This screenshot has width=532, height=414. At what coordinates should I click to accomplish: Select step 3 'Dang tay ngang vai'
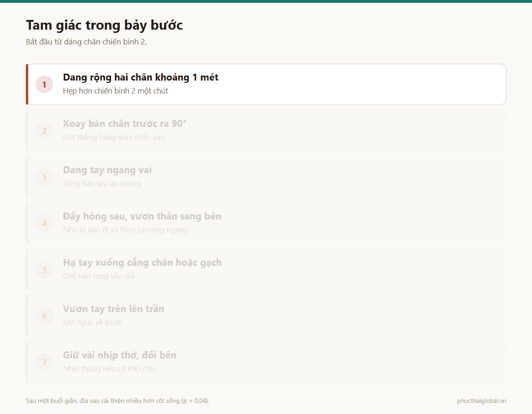266,177
